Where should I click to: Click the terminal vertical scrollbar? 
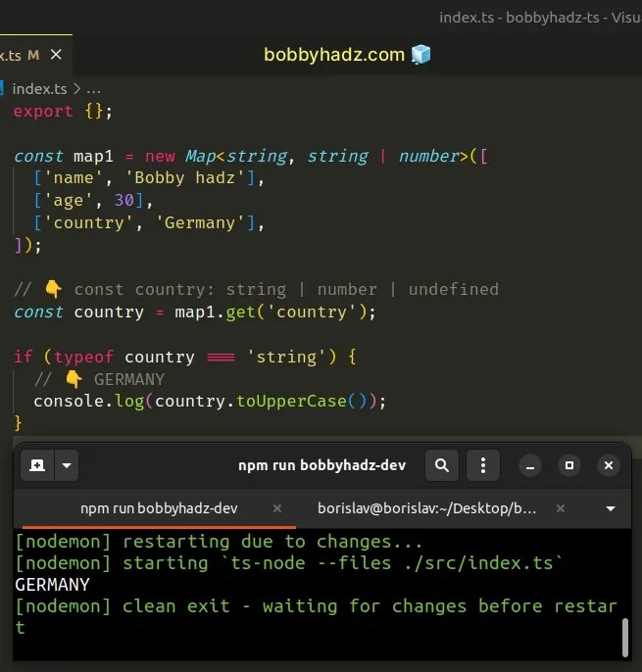point(625,637)
